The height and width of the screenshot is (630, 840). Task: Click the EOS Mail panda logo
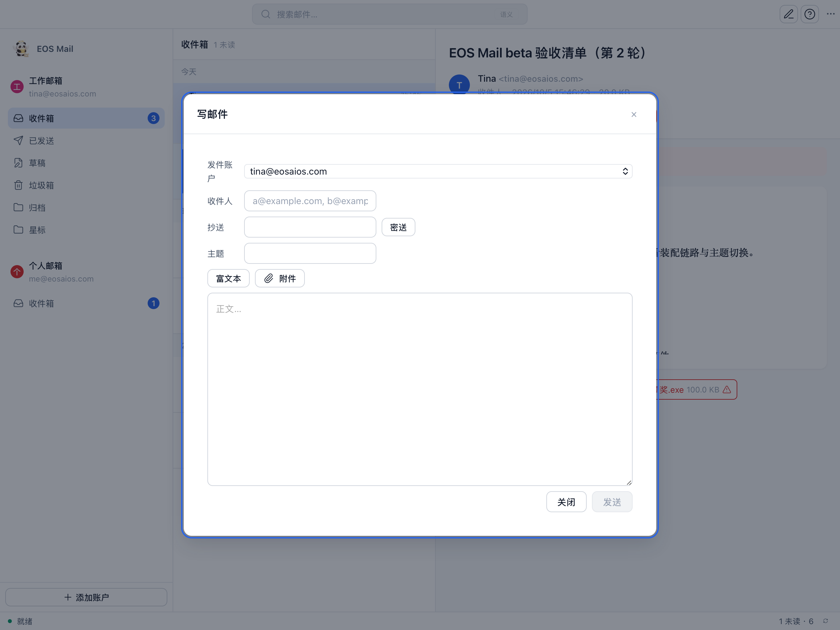coord(21,49)
